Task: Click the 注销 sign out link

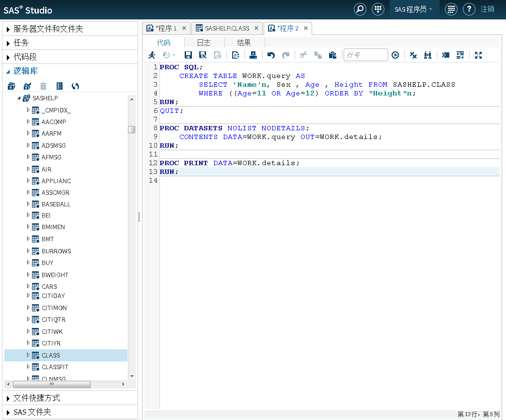Action: tap(488, 9)
